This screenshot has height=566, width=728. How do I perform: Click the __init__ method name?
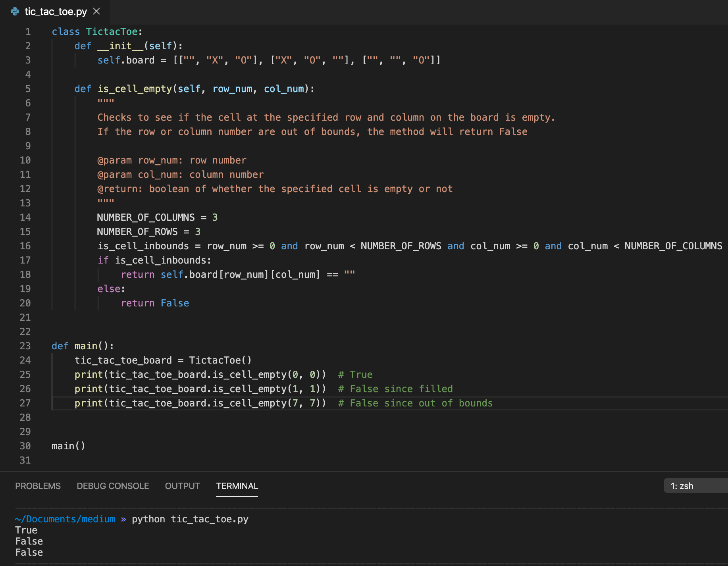tap(120, 46)
